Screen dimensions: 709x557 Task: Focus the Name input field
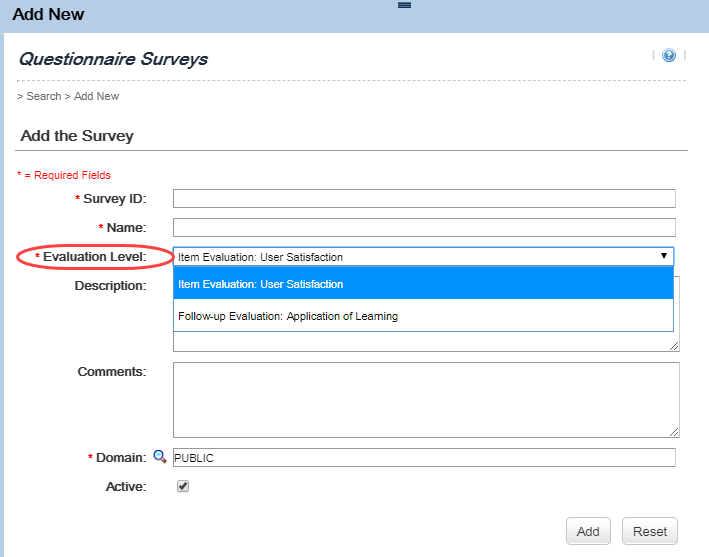424,227
